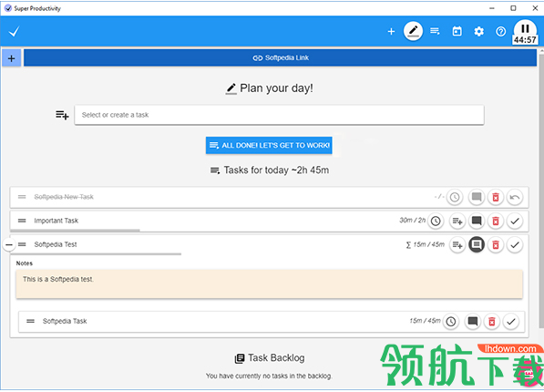Click All Done Let's Get To Work button
Image resolution: width=544 pixels, height=392 pixels.
pos(269,145)
